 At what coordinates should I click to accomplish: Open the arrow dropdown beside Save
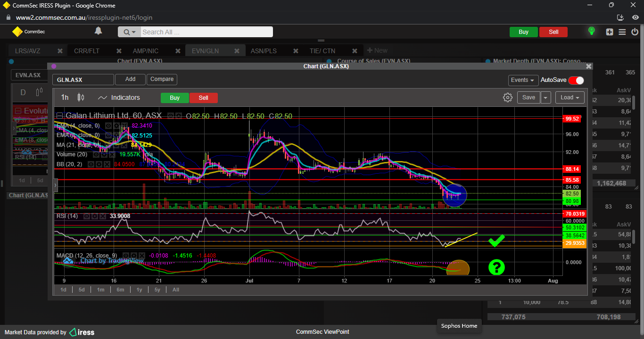[x=545, y=97]
